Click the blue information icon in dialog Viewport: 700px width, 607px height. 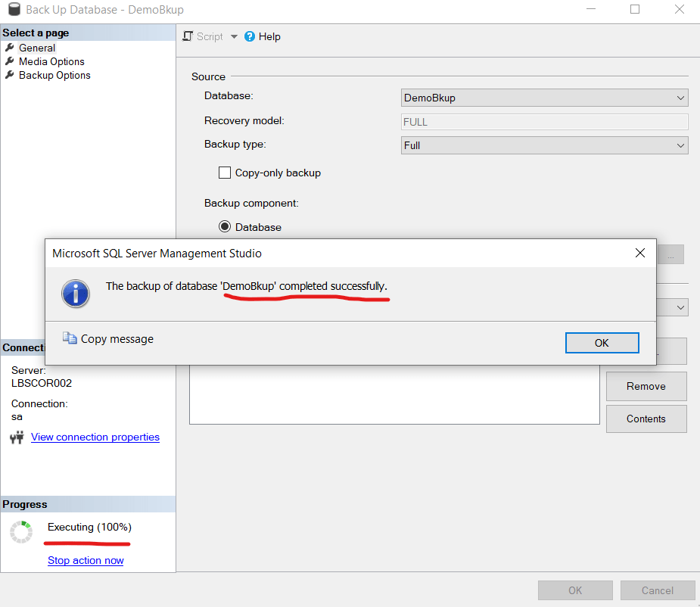[76, 293]
